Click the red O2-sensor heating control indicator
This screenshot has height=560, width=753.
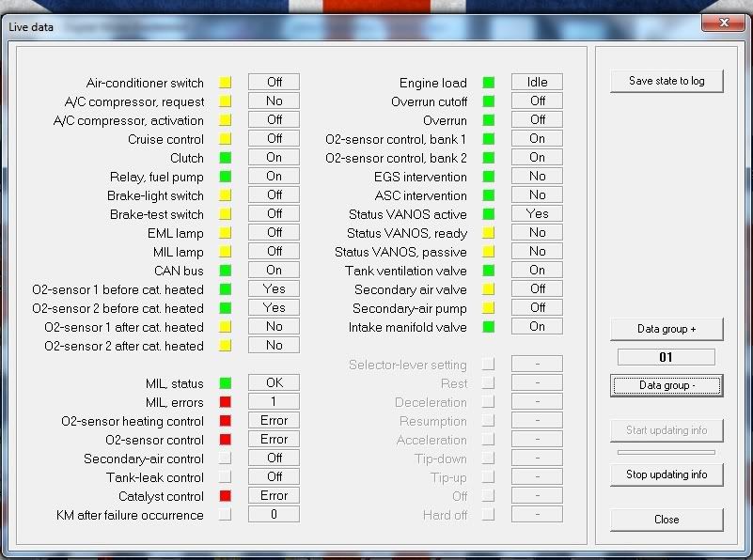coord(226,421)
